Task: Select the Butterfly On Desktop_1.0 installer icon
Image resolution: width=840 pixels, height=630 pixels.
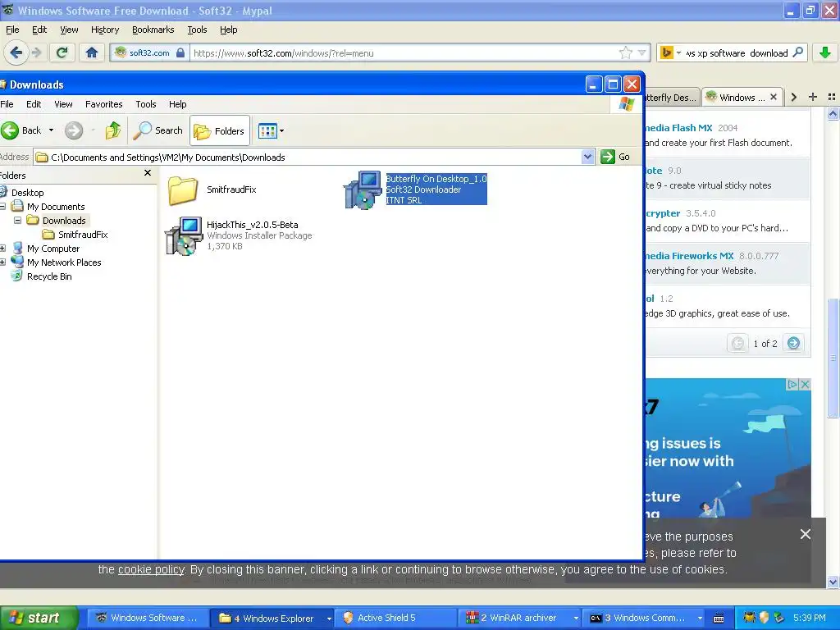Action: pos(363,190)
